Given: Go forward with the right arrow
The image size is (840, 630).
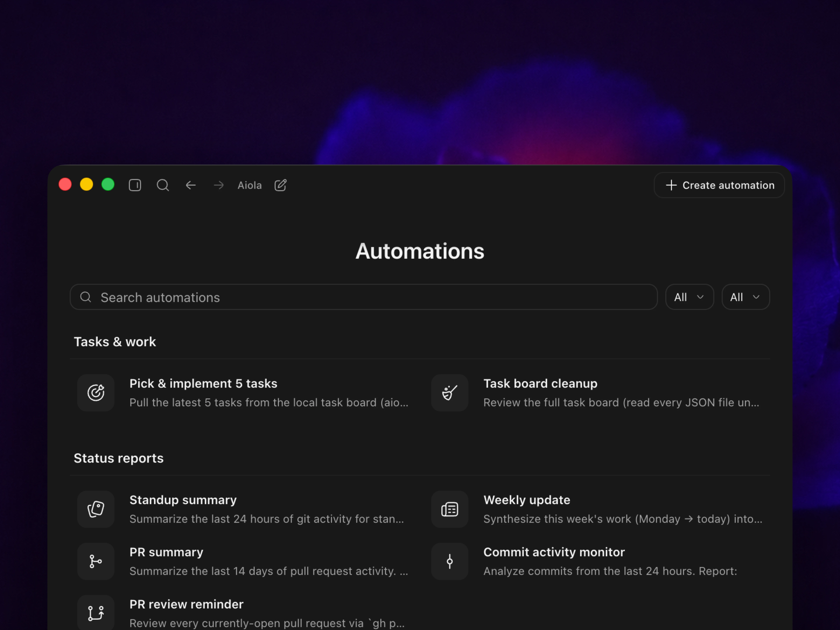Looking at the screenshot, I should coord(219,185).
